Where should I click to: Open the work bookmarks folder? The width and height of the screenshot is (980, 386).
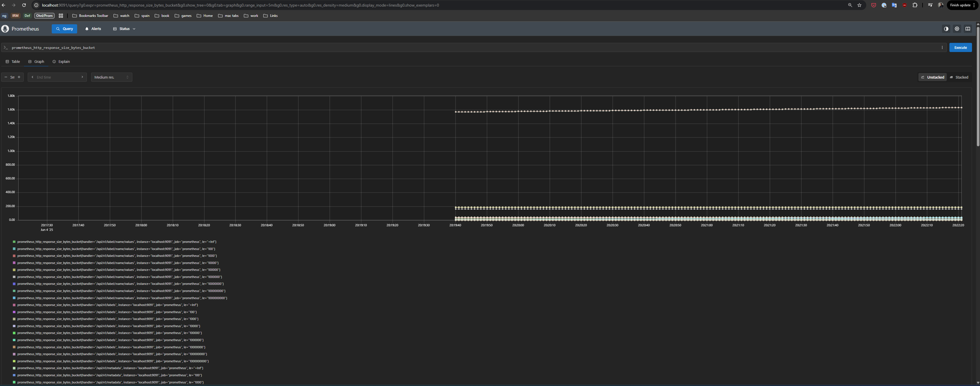tap(251, 16)
